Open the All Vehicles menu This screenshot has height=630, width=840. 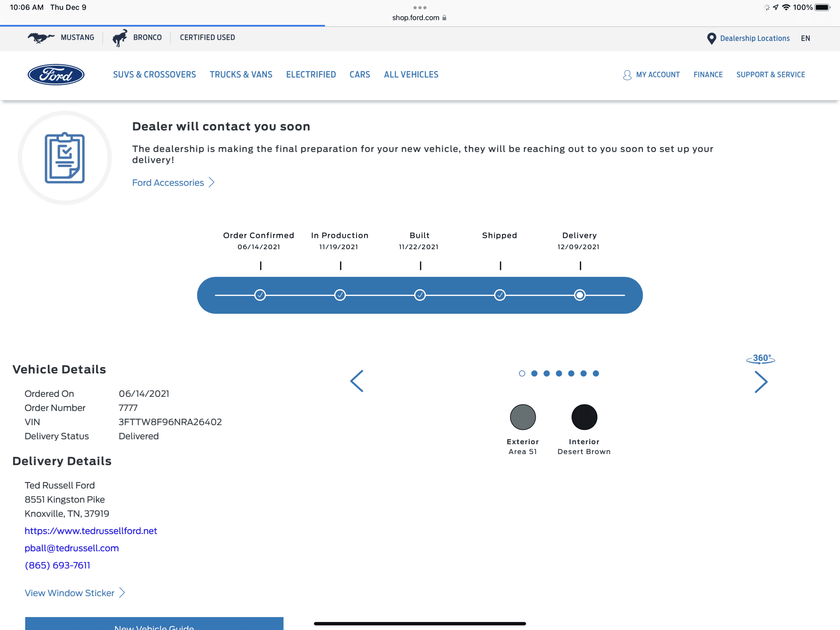click(411, 75)
